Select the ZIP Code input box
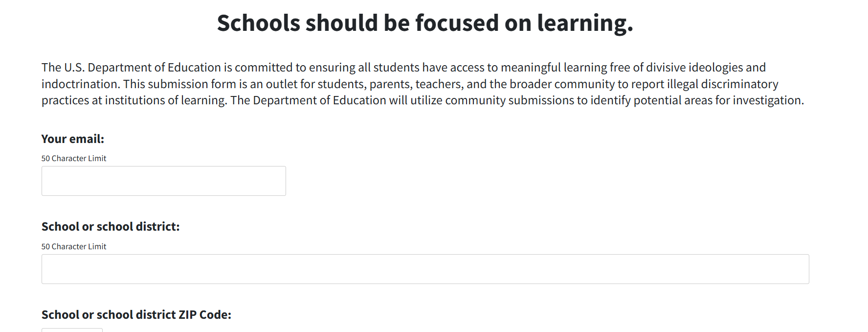This screenshot has height=332, width=868. [72, 330]
